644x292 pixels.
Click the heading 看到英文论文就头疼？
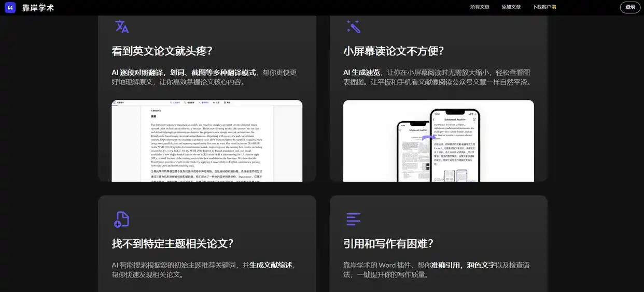click(x=162, y=51)
